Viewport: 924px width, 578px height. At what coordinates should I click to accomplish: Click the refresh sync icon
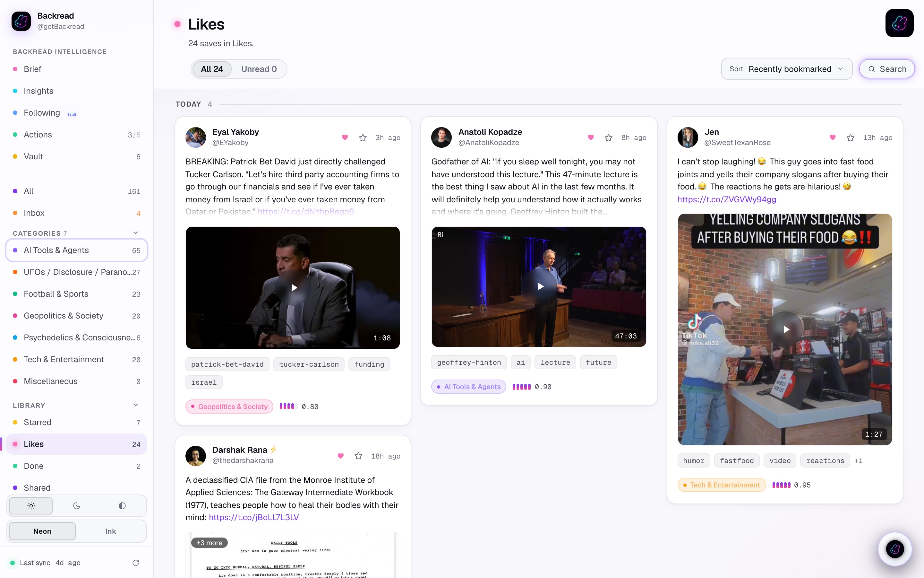135,563
